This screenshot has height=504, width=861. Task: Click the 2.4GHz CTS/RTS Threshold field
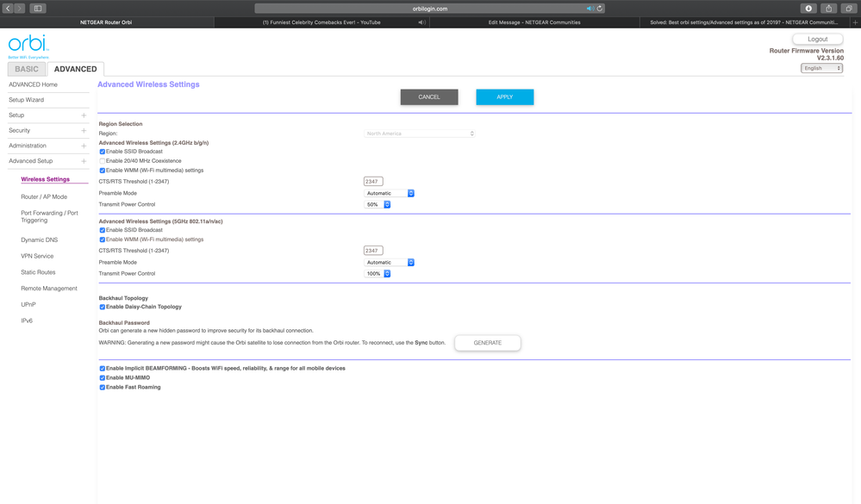click(x=373, y=182)
